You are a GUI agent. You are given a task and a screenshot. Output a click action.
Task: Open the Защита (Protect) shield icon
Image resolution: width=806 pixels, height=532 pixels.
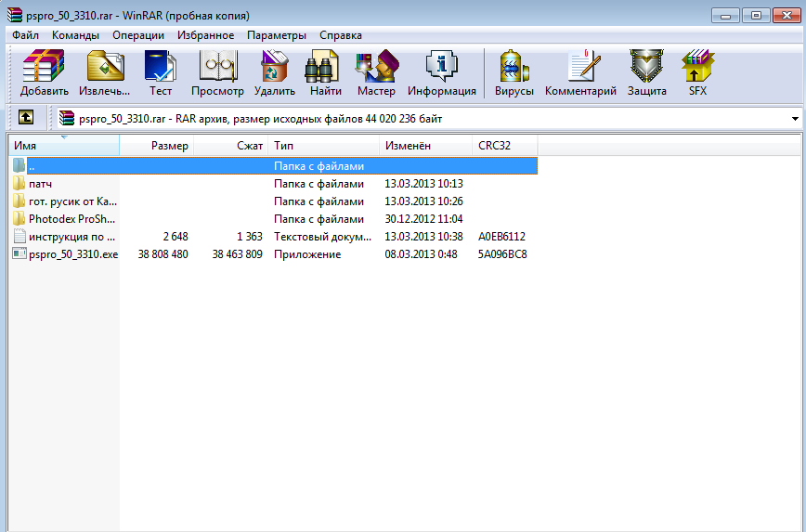point(646,66)
